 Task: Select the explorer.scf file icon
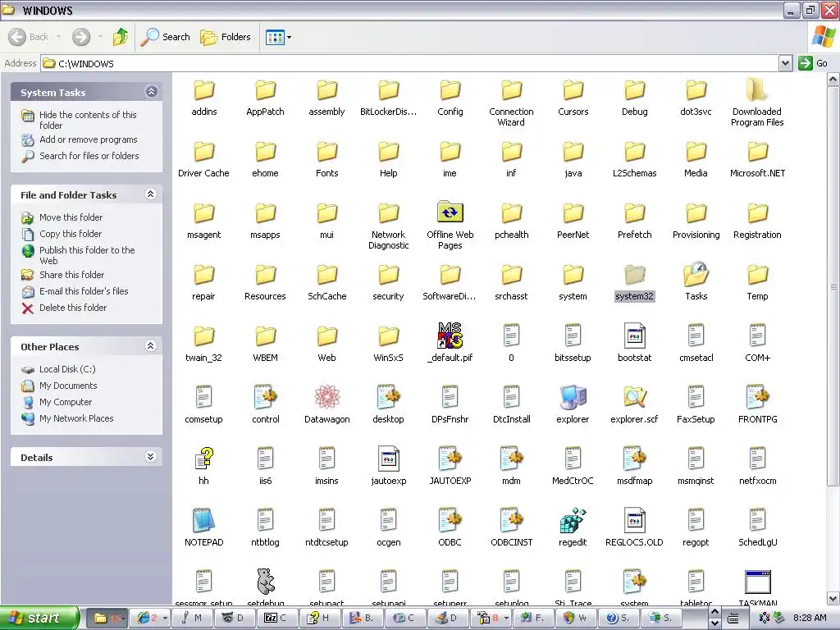[634, 398]
